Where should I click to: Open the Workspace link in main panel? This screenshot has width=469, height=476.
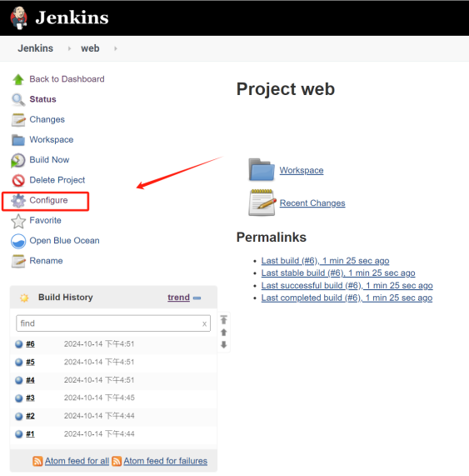pyautogui.click(x=302, y=170)
